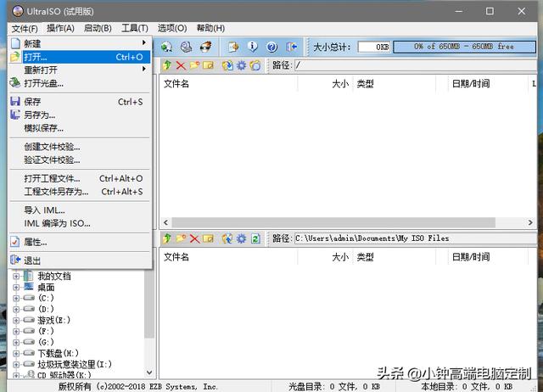Select 创建文件校验... menu entry

coord(80,147)
